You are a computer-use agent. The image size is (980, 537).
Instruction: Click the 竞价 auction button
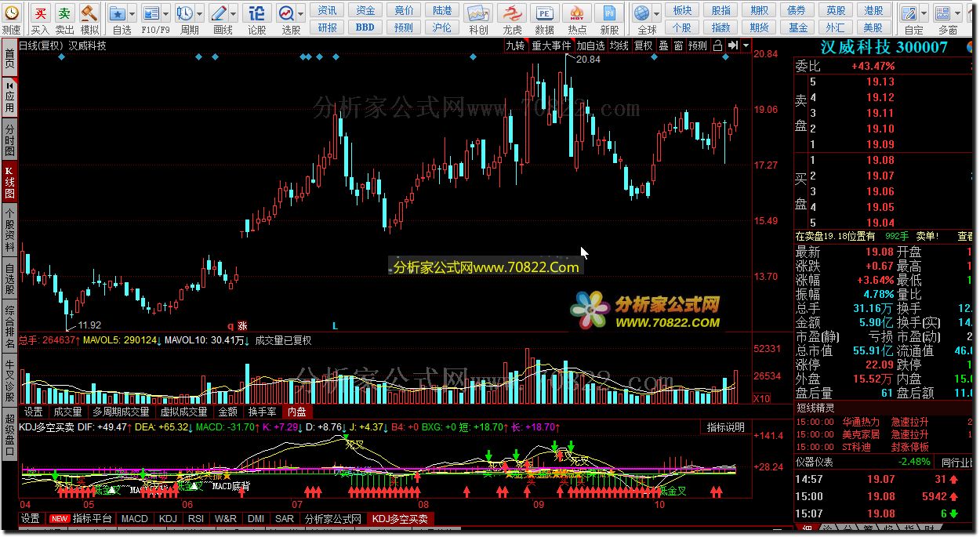[x=404, y=10]
